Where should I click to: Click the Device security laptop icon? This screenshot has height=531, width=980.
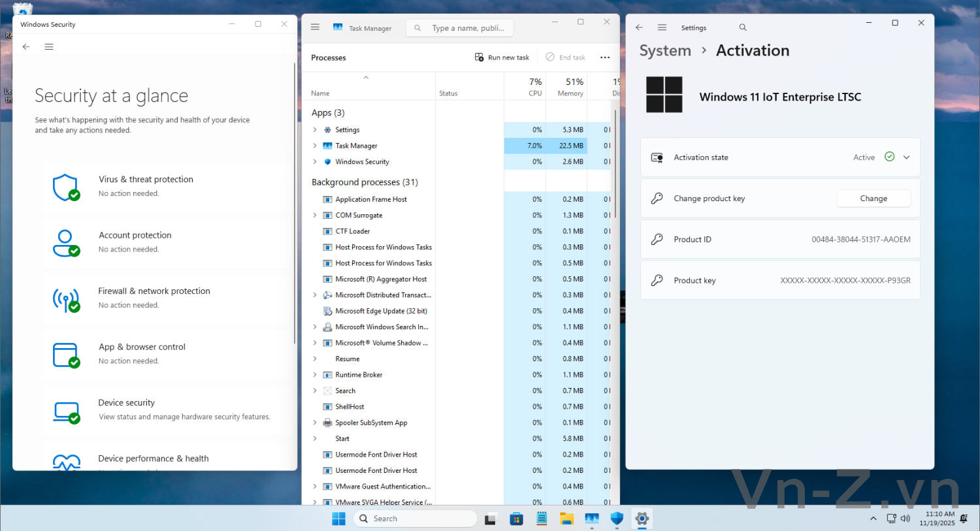[66, 411]
